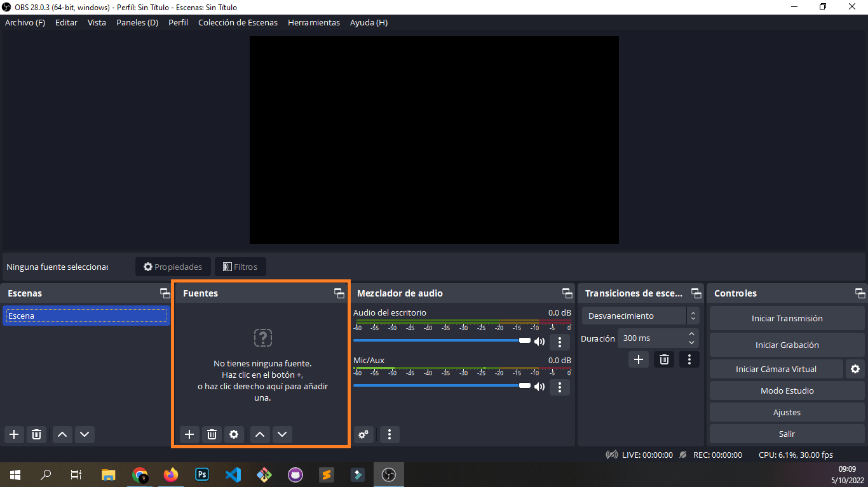Open the Desvanecimiento transition dropdown
868x487 pixels.
[x=640, y=316]
